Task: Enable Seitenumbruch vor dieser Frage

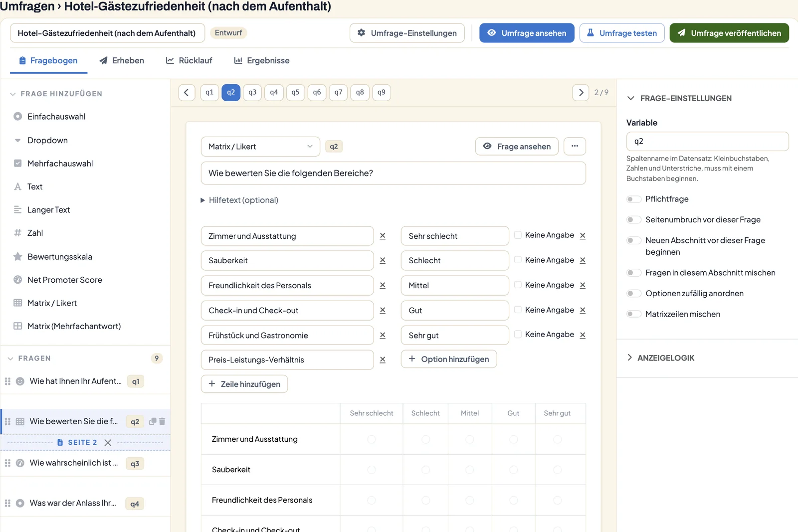Action: coord(634,220)
